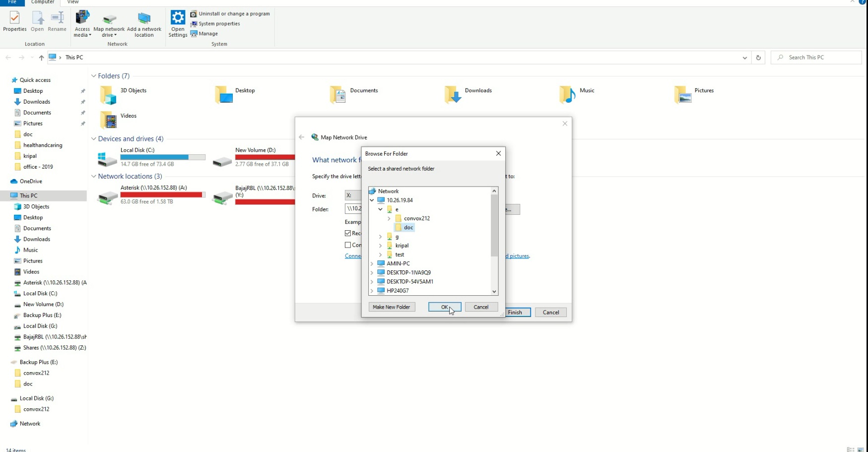
Task: Refresh This PC with the refresh icon
Action: (x=758, y=57)
